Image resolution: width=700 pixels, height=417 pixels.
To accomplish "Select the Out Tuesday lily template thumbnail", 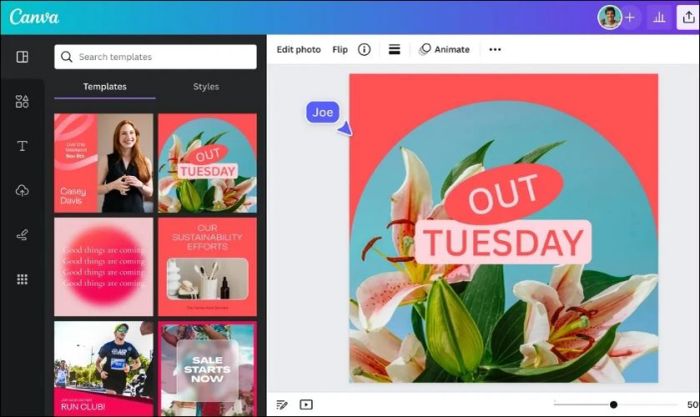I will point(208,163).
